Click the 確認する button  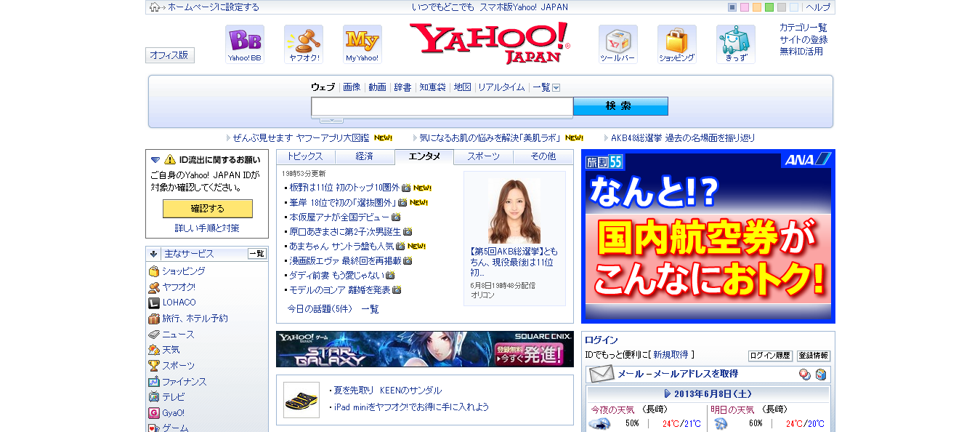pos(208,209)
